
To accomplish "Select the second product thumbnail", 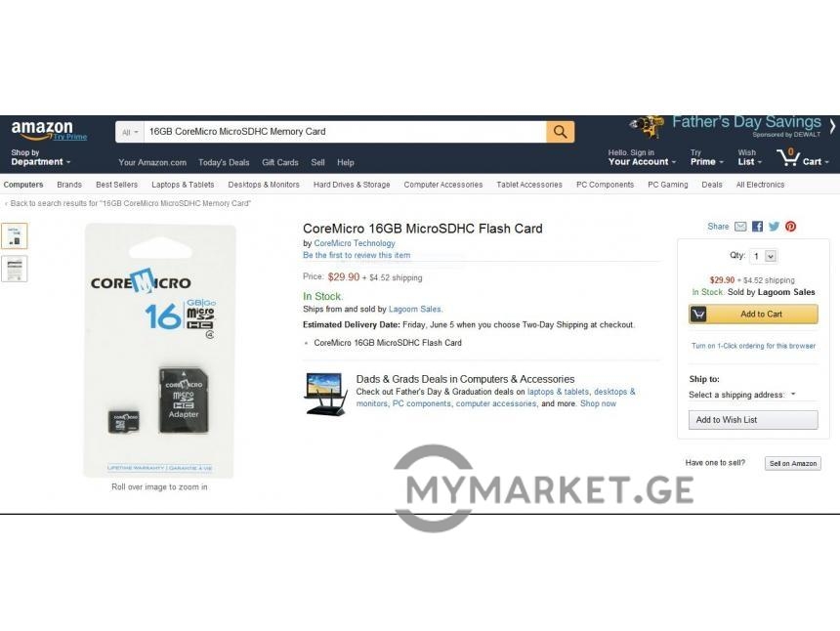I will [15, 269].
